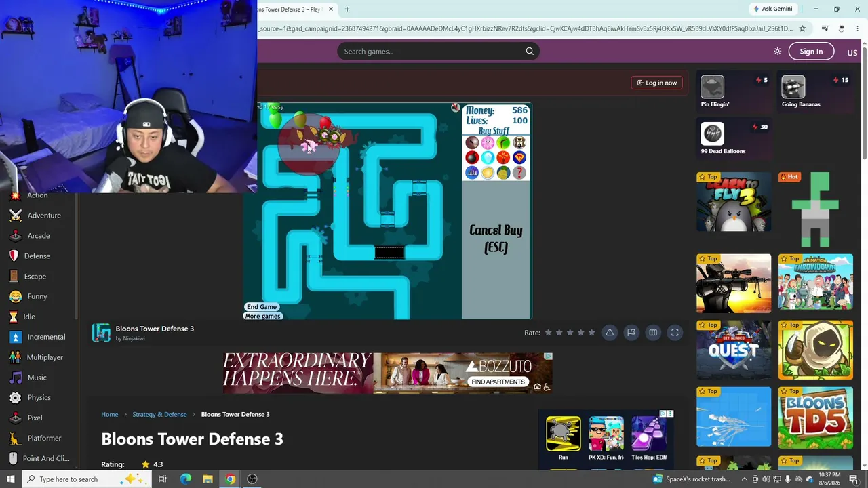
Task: Click the Log in now button
Action: [x=656, y=83]
